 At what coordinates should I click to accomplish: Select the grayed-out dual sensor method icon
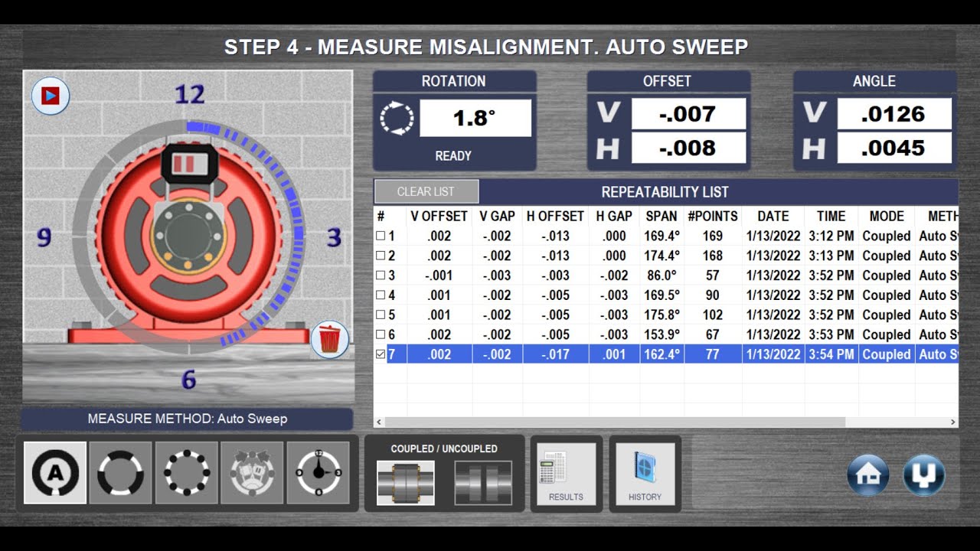[252, 473]
